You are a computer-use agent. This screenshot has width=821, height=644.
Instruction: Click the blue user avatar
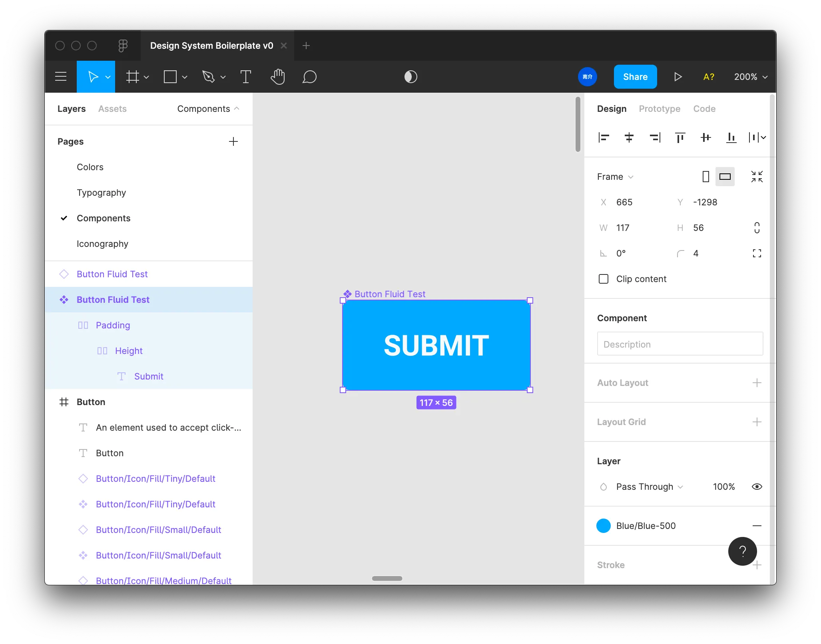point(588,77)
